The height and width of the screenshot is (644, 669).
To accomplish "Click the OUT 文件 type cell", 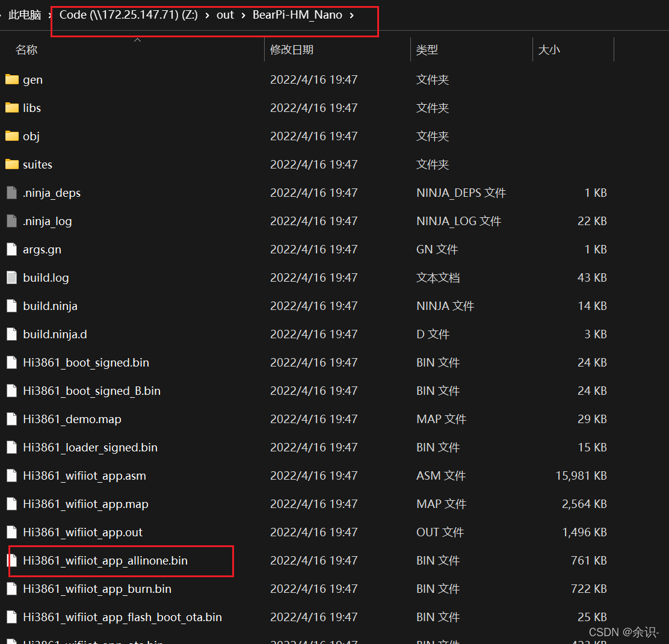I will click(440, 532).
